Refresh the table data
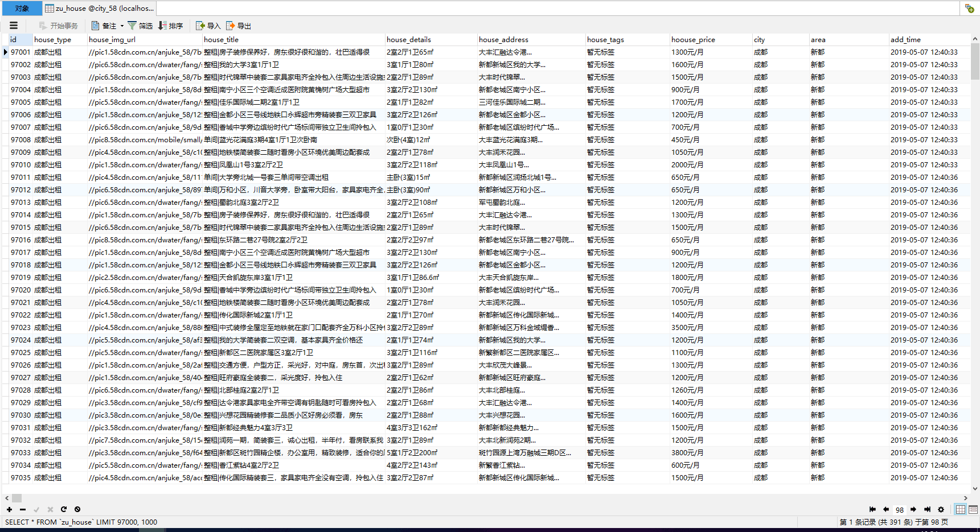The height and width of the screenshot is (532, 980). click(x=64, y=509)
